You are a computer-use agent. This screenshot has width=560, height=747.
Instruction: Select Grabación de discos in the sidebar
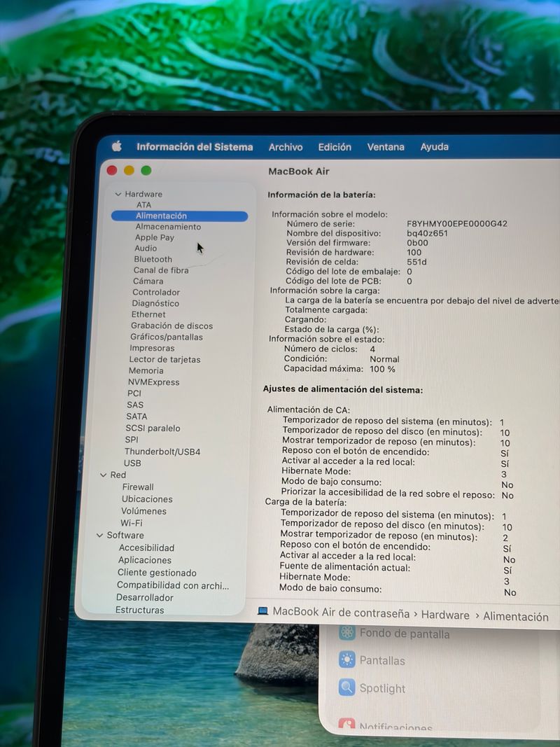(172, 326)
